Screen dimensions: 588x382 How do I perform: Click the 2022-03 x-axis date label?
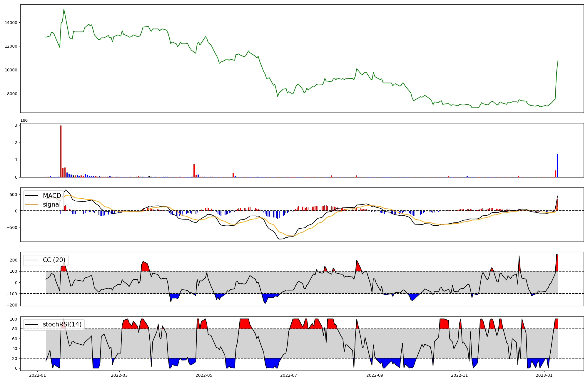pos(119,375)
